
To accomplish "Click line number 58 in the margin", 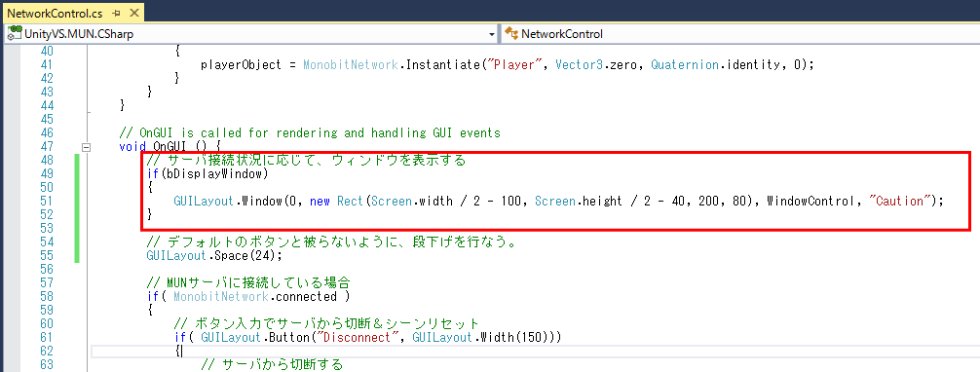I will [46, 296].
